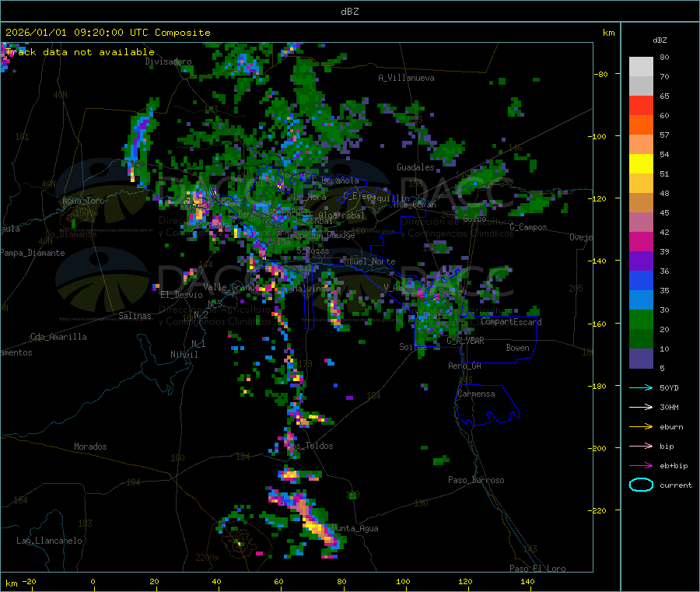This screenshot has width=700, height=592.
Task: Click the El_Desvio map label
Action: (181, 295)
